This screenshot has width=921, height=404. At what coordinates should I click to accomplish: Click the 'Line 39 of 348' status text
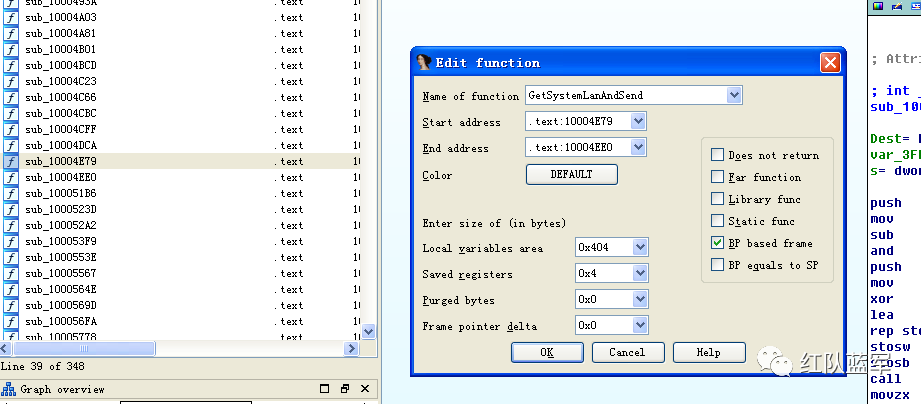pyautogui.click(x=42, y=366)
